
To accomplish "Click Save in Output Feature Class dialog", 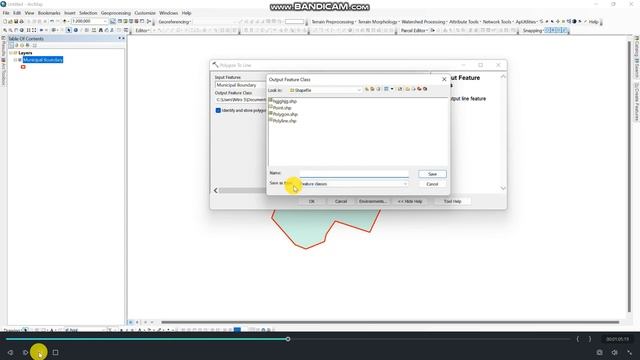I will [x=432, y=174].
